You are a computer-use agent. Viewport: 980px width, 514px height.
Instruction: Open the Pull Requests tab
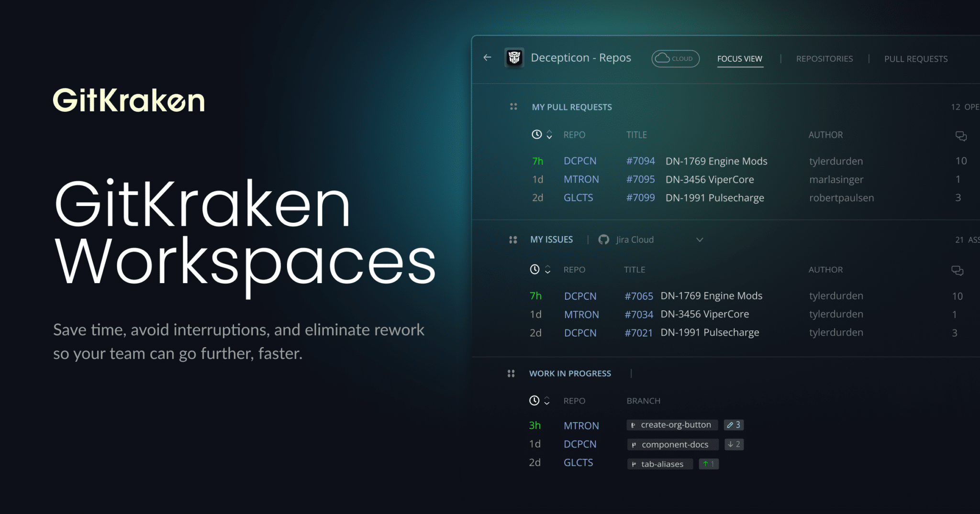915,59
